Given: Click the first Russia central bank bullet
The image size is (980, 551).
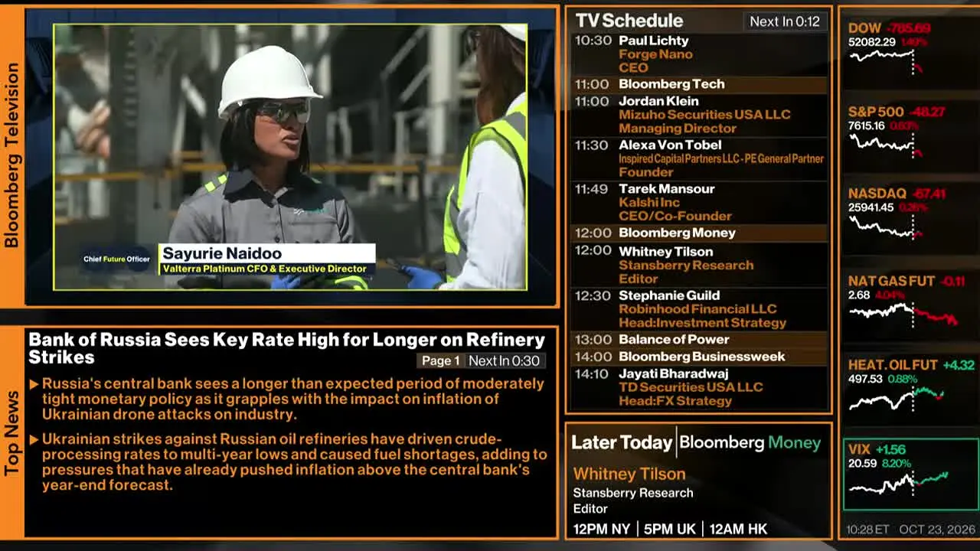Looking at the screenshot, I should [292, 399].
